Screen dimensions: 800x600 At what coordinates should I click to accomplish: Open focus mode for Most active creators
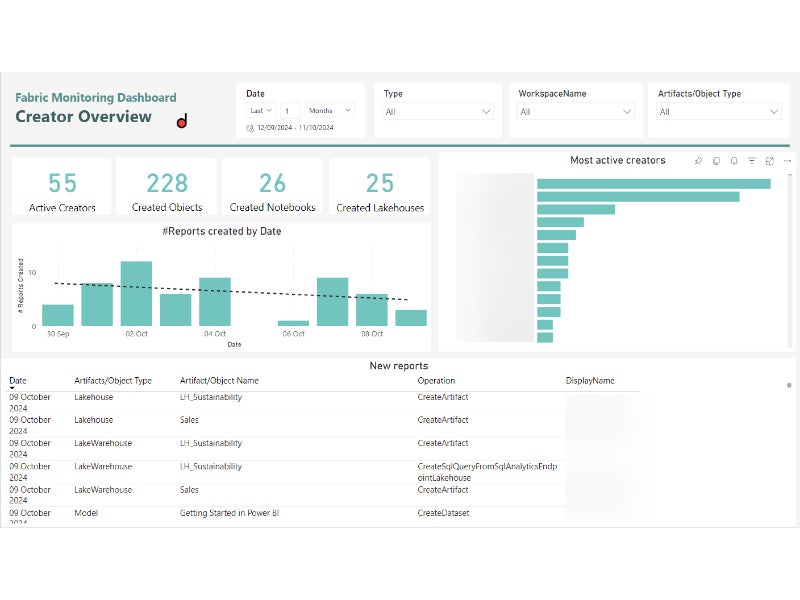pos(769,160)
